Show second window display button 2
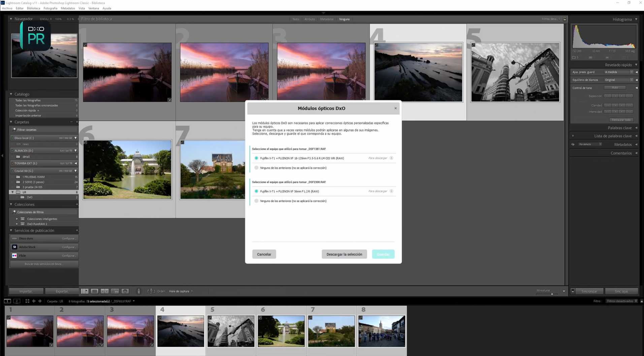 (17, 301)
